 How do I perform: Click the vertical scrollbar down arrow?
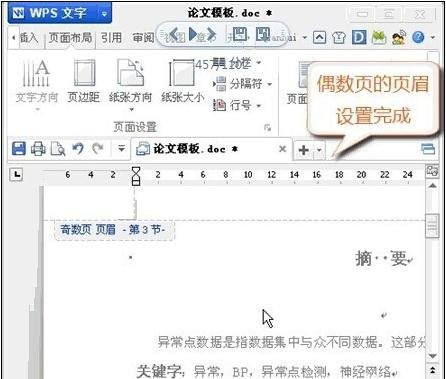432,356
